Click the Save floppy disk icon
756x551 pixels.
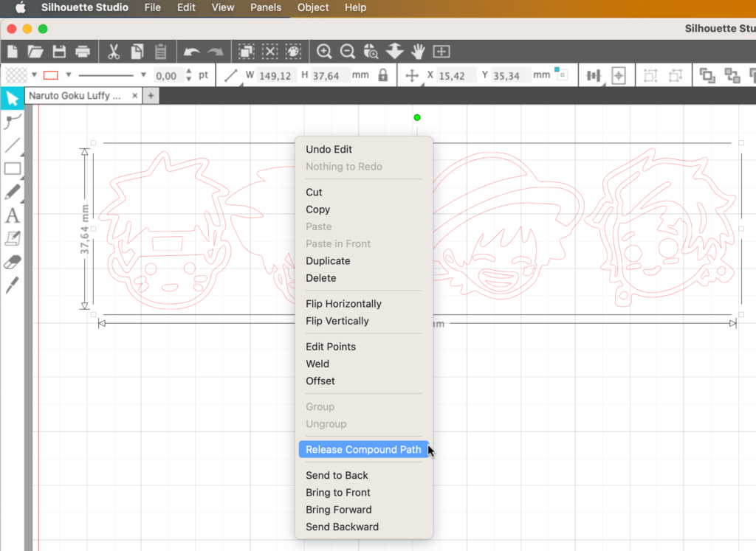(x=59, y=52)
